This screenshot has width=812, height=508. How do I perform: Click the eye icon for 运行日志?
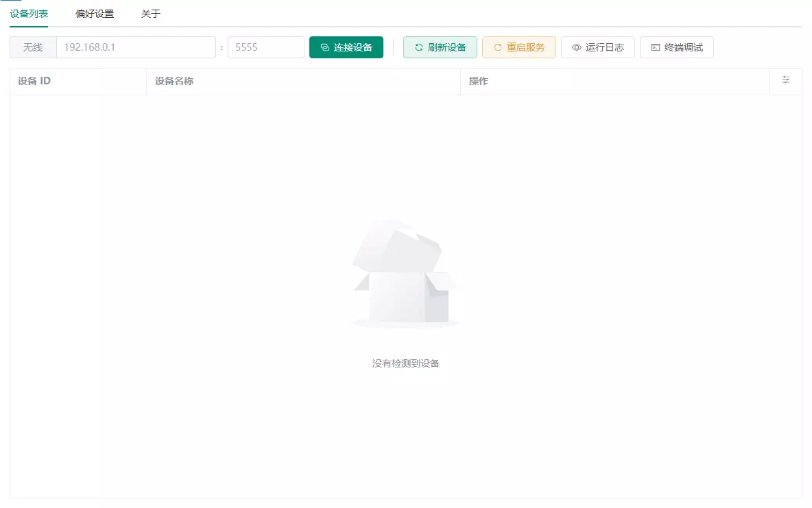pyautogui.click(x=577, y=48)
